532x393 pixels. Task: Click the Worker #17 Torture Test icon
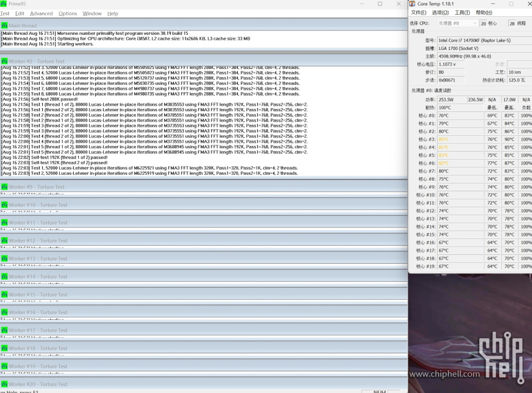[x=4, y=330]
